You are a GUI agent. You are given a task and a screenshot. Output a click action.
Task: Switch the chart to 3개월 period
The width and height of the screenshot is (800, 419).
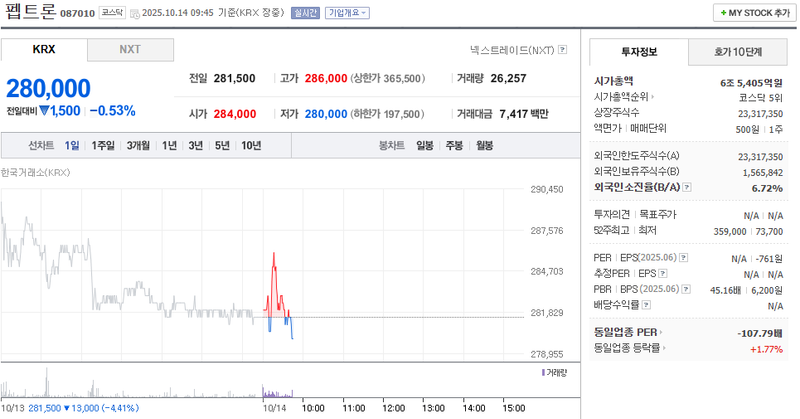click(x=138, y=146)
